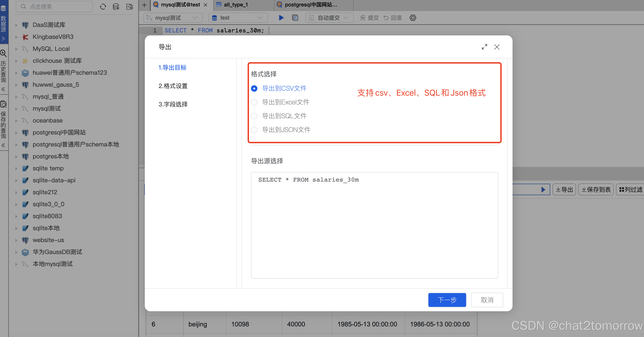Select 导出到Excel文件 option
644x337 pixels.
[254, 102]
